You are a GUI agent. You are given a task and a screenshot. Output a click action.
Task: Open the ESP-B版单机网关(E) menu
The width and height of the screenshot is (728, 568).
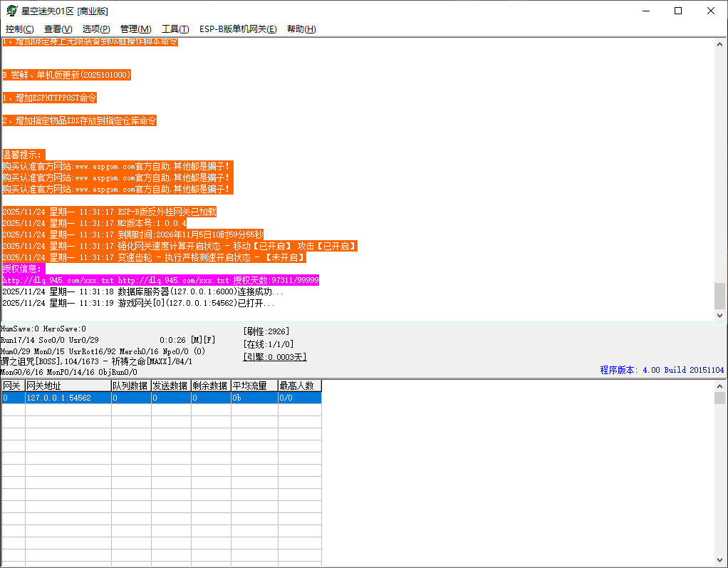[238, 29]
